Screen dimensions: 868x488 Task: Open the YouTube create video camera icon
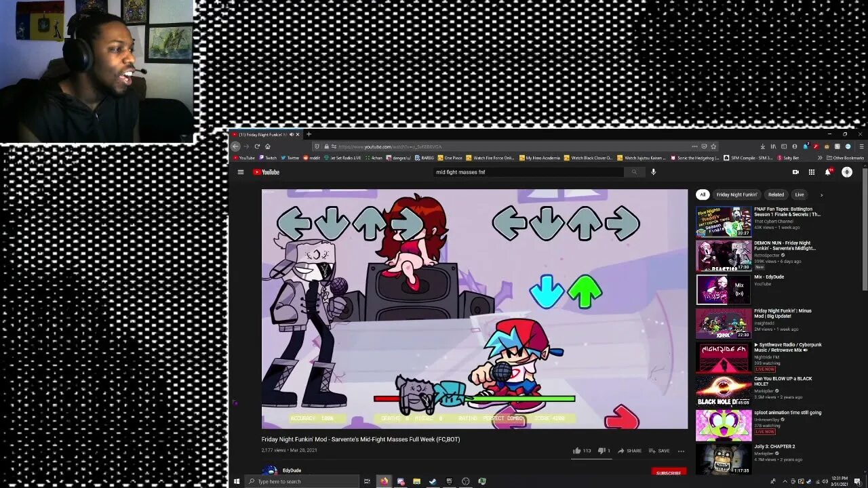pos(795,172)
